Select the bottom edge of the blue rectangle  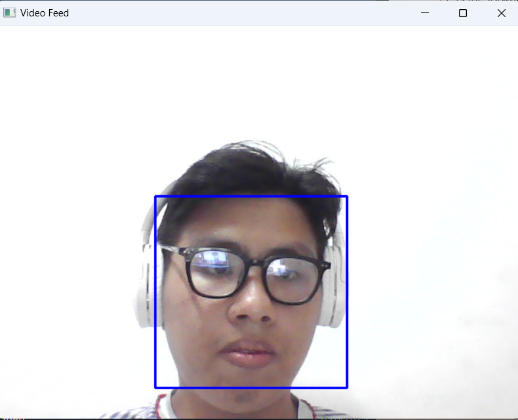coord(251,387)
